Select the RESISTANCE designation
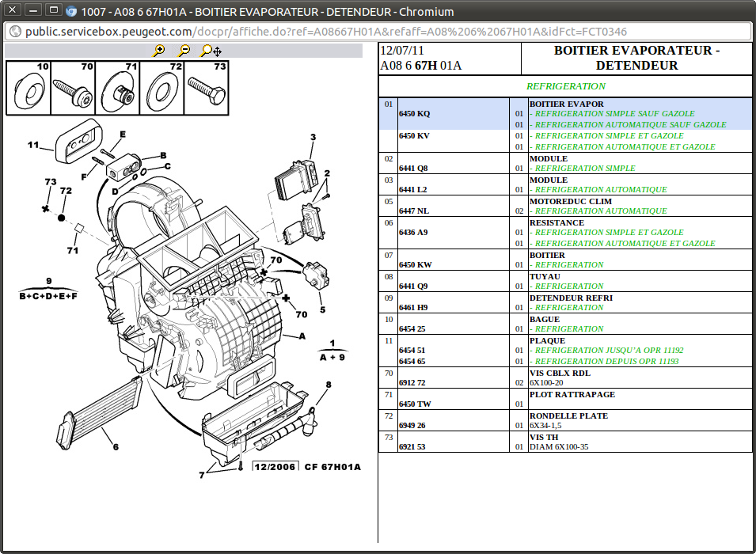The width and height of the screenshot is (756, 554). 557,222
